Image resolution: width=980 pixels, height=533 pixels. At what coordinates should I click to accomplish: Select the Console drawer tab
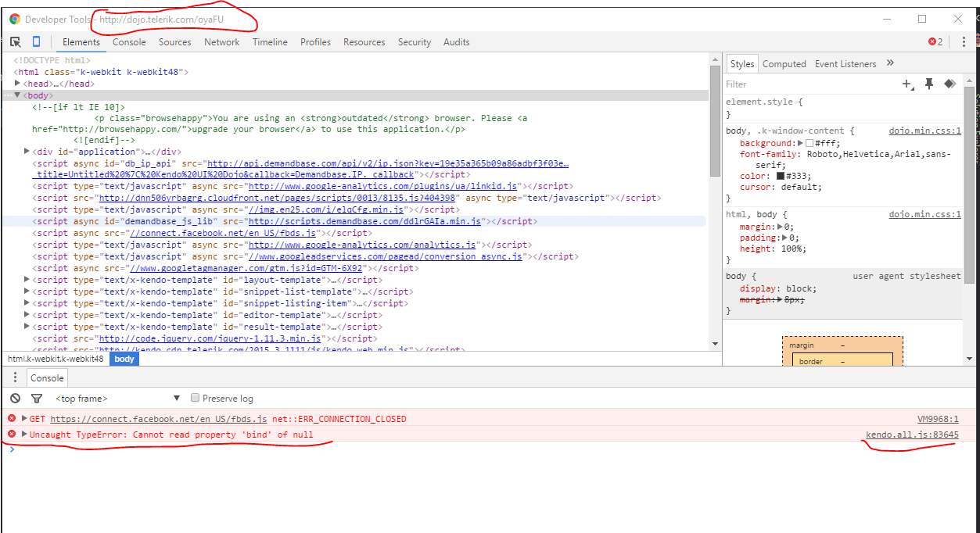click(47, 378)
